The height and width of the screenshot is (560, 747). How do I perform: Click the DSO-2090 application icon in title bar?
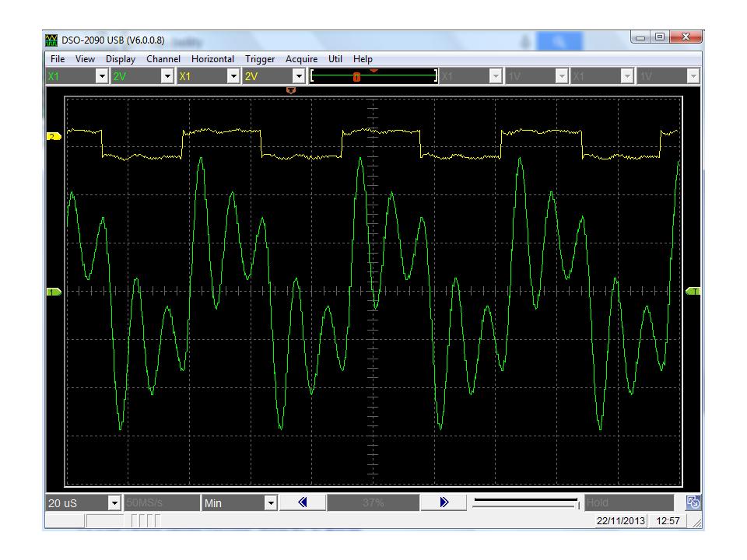53,40
